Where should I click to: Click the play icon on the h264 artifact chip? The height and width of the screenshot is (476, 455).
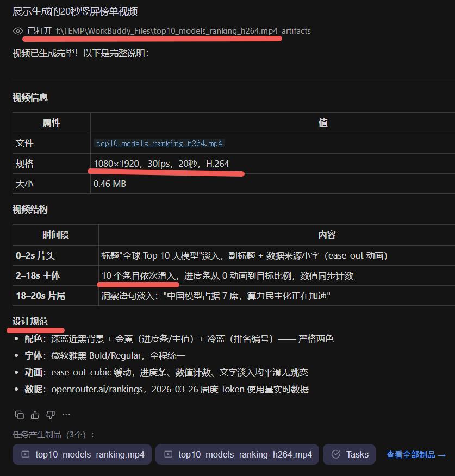167,454
